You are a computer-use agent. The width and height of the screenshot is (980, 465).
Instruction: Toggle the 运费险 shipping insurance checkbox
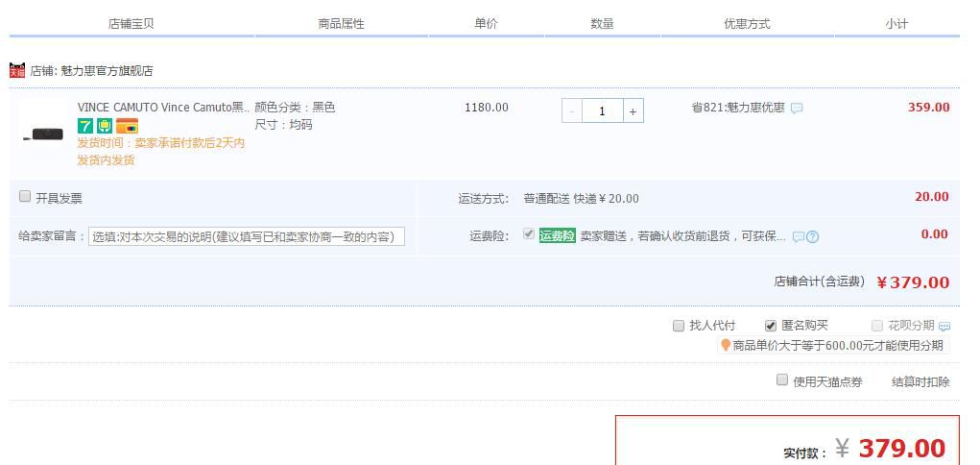(529, 234)
